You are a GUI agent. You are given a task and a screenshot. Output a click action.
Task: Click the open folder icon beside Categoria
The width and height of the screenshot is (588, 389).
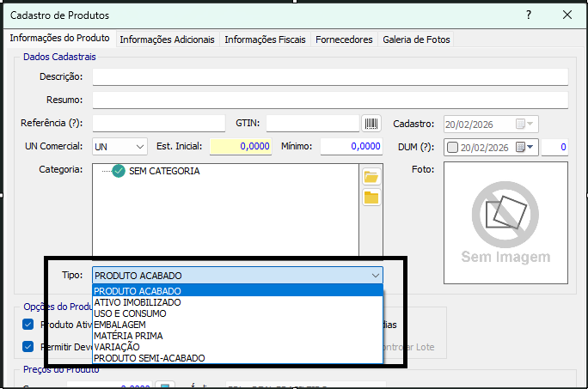371,177
